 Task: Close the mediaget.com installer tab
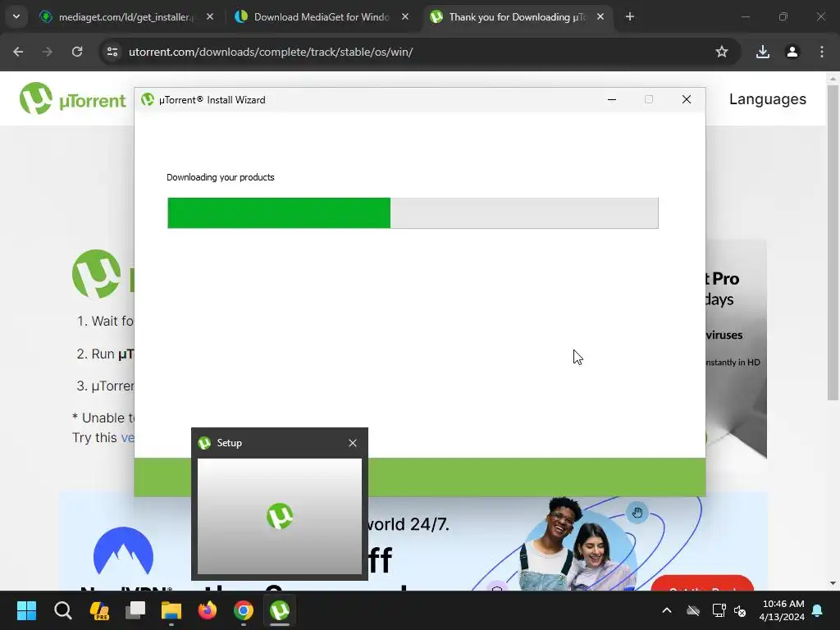coord(210,16)
